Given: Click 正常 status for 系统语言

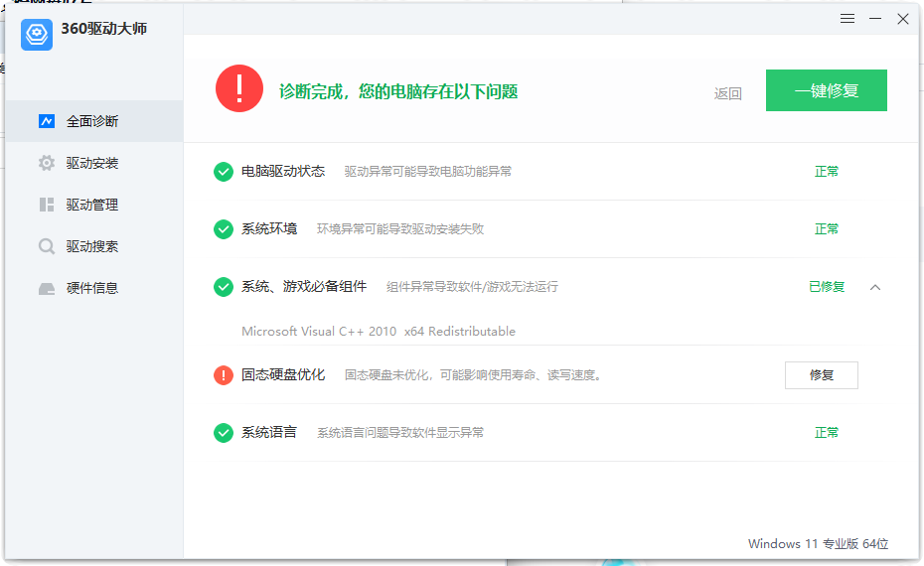Looking at the screenshot, I should point(827,433).
